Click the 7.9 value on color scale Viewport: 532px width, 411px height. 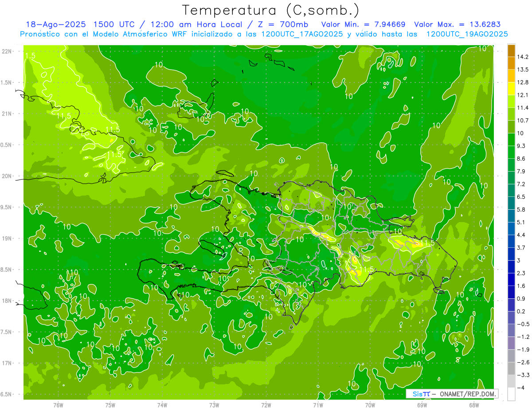pyautogui.click(x=521, y=171)
